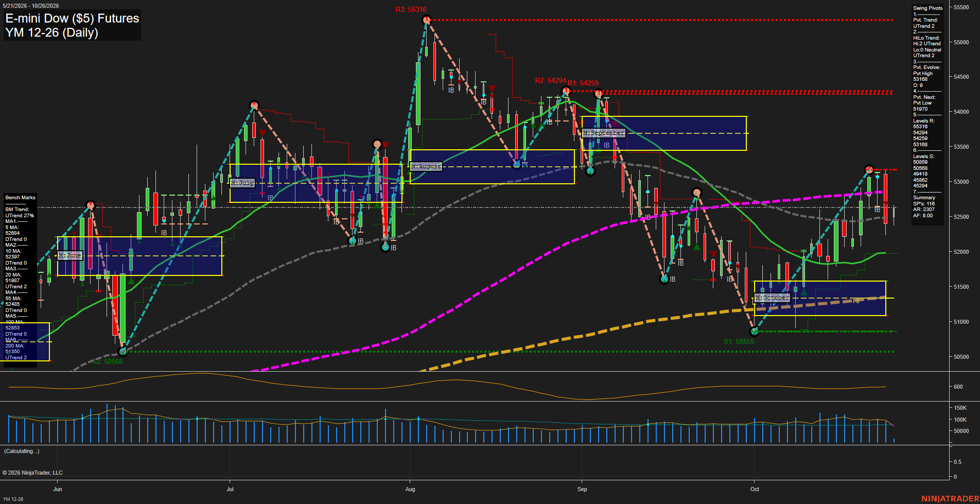Select the pivot high marker beside R2: 54294
The height and width of the screenshot is (504, 980).
point(566,92)
